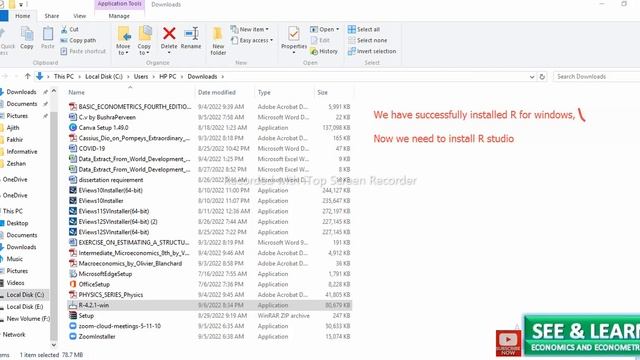
Task: Select Network in navigation pane
Action: point(14,334)
